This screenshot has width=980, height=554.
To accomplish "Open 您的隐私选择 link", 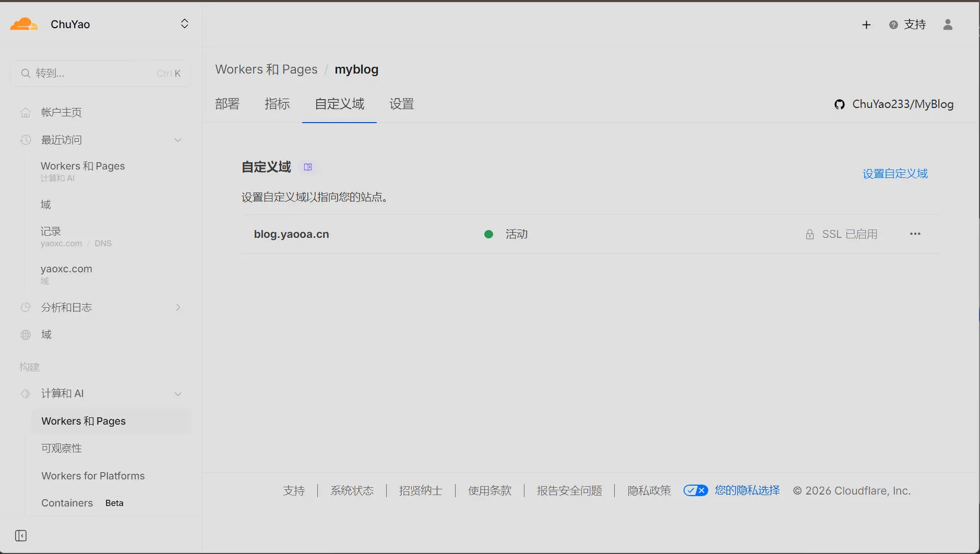I will [x=747, y=490].
